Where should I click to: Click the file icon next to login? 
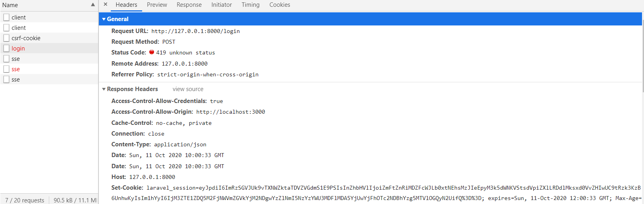6,49
